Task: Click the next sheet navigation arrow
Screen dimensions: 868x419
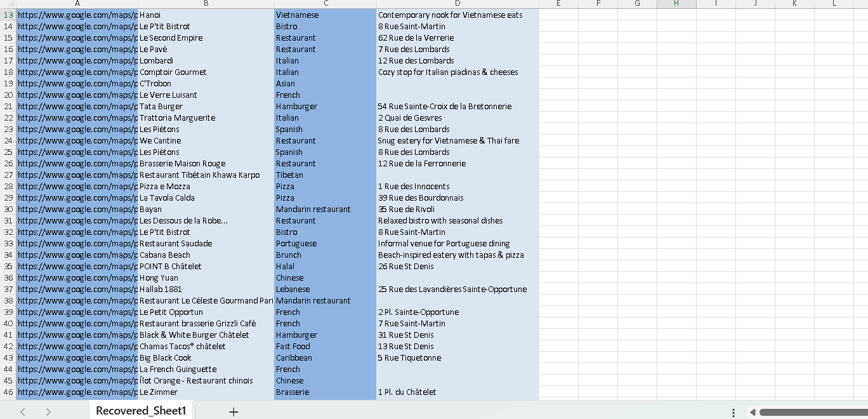Action: pyautogui.click(x=48, y=411)
